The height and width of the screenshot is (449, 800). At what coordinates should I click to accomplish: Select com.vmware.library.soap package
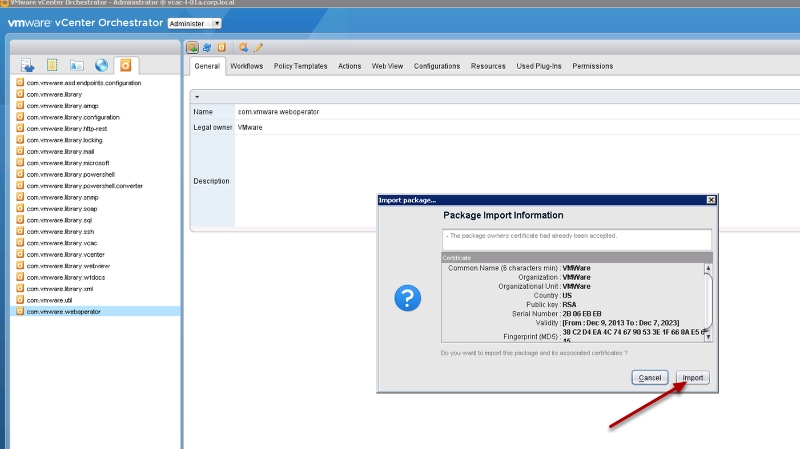click(x=62, y=209)
